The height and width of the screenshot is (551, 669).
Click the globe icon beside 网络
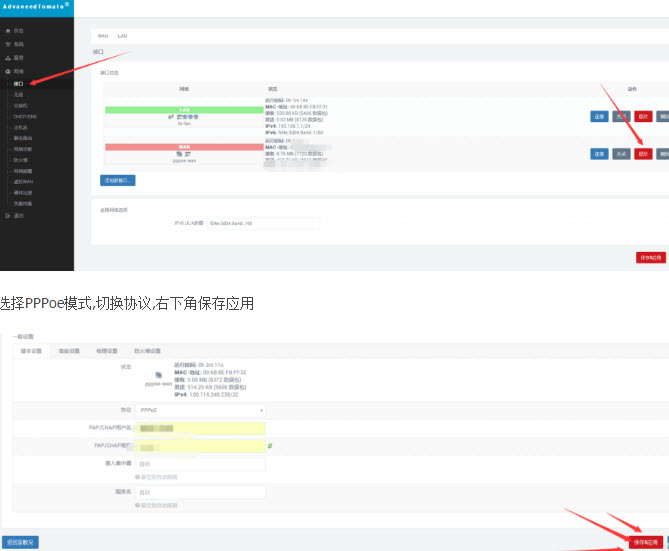(x=8, y=72)
